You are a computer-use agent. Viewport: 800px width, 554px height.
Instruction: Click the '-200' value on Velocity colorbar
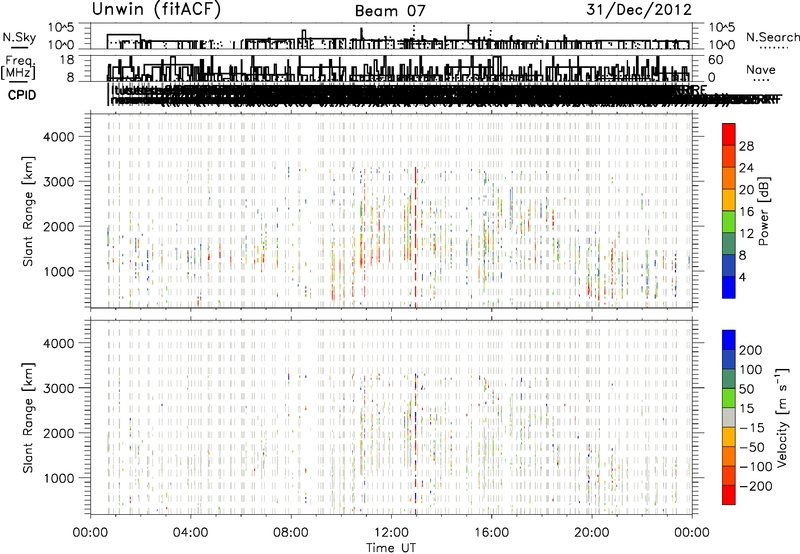click(x=756, y=486)
